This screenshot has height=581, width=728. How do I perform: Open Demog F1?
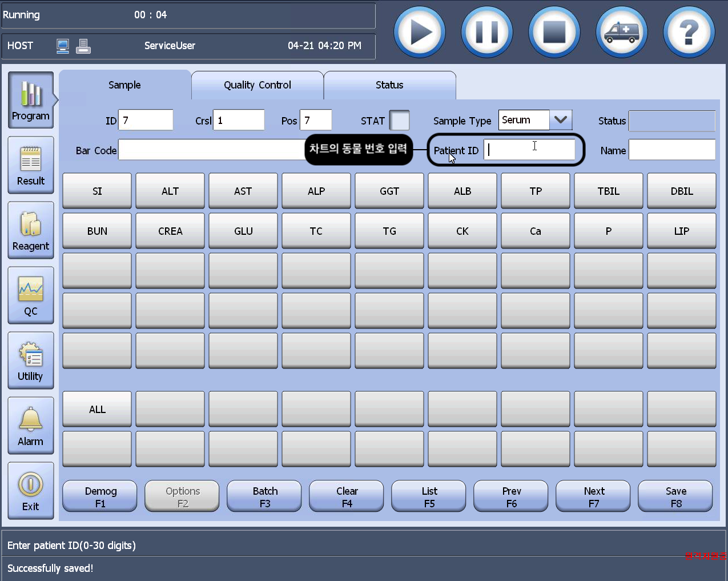click(100, 496)
